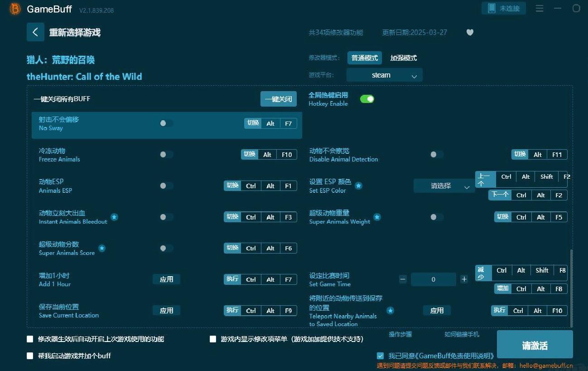Click 上一个 previous ESP color hotkey
Screen dimensions: 588x371
click(x=485, y=180)
